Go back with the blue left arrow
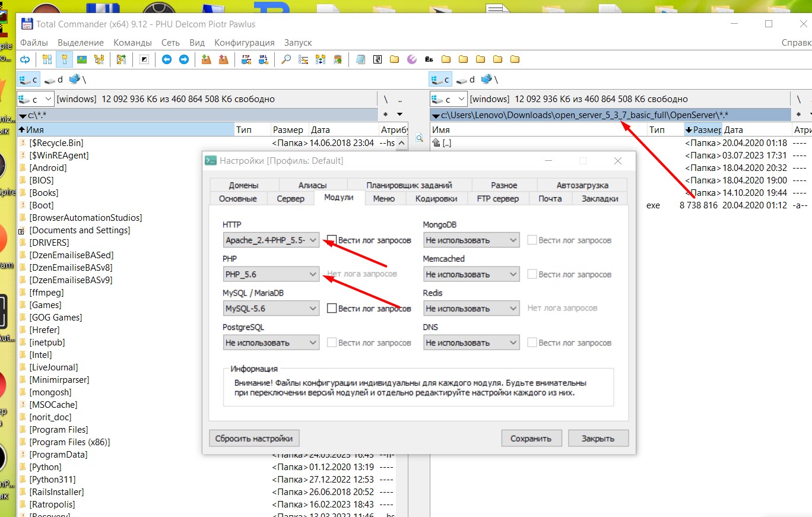Viewport: 812px width, 517px height. click(x=167, y=59)
